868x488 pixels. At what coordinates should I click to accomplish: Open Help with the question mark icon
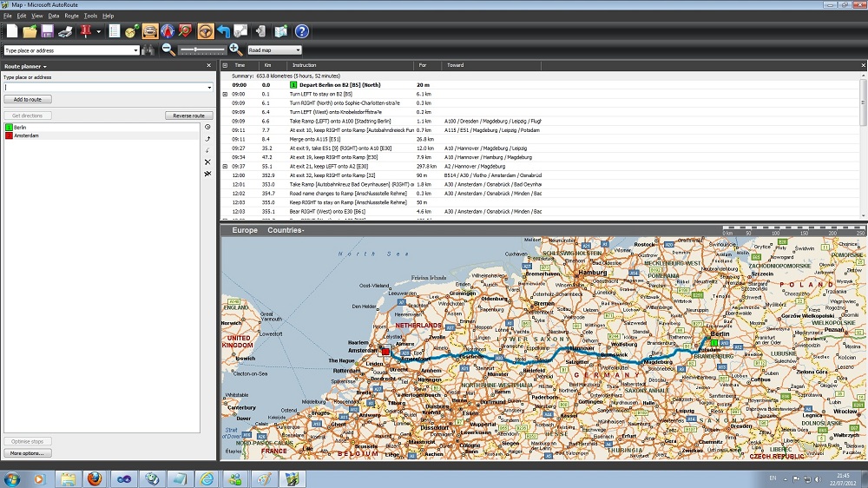301,31
